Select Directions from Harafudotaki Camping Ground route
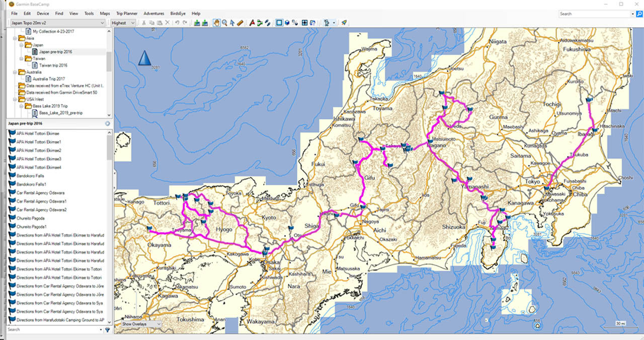The height and width of the screenshot is (340, 644). tap(60, 320)
